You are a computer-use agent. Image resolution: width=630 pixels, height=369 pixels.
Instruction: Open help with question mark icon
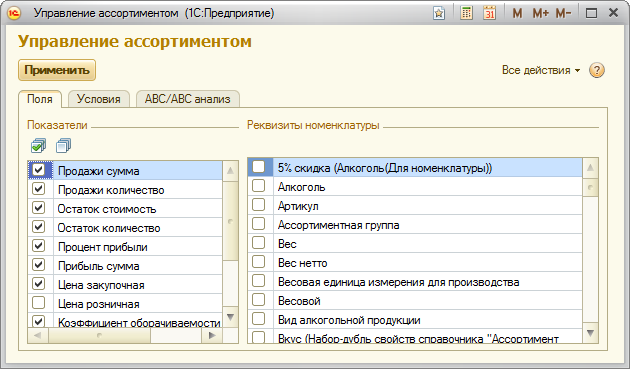(597, 70)
